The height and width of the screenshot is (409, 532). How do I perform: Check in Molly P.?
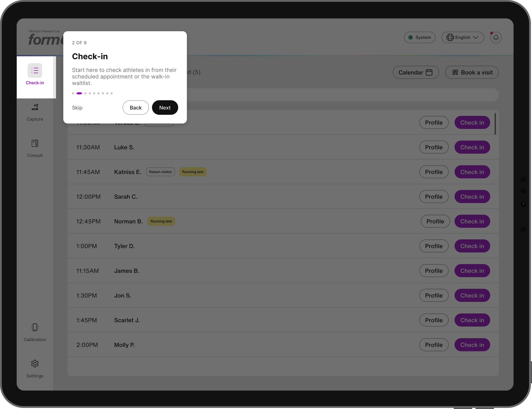click(x=472, y=345)
